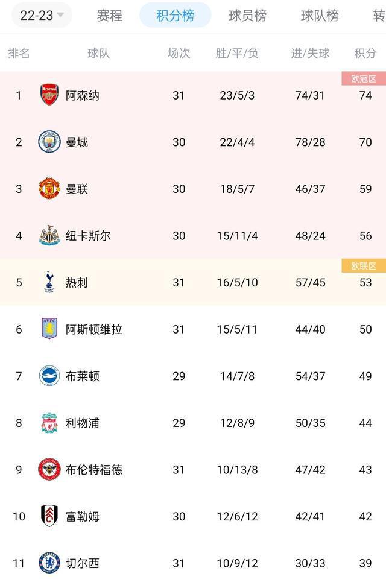Open 热刺 team details
The image size is (386, 588).
(75, 282)
